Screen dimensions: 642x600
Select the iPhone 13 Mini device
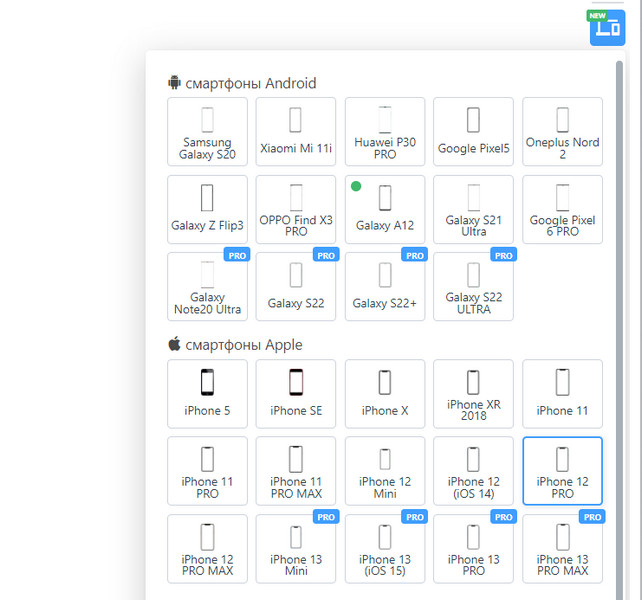point(296,548)
